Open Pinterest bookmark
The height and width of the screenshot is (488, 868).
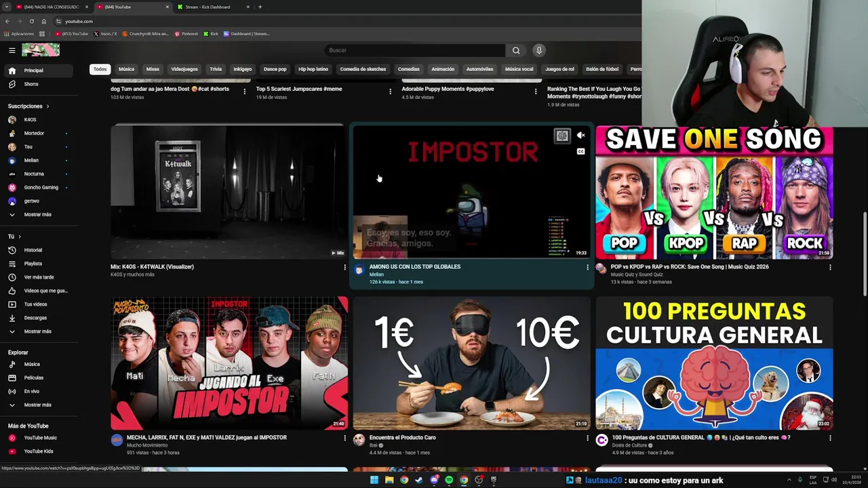pyautogui.click(x=186, y=34)
